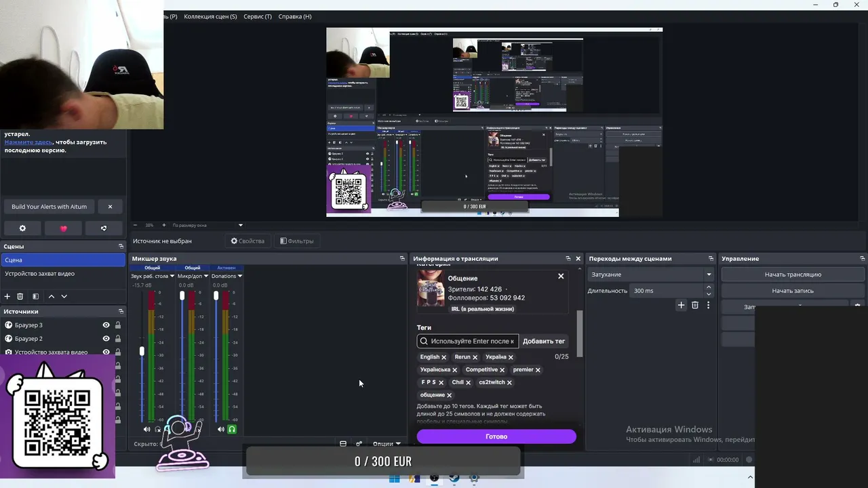The width and height of the screenshot is (868, 488).
Task: Adjust Звук раб. стола volume fader
Action: pyautogui.click(x=142, y=351)
